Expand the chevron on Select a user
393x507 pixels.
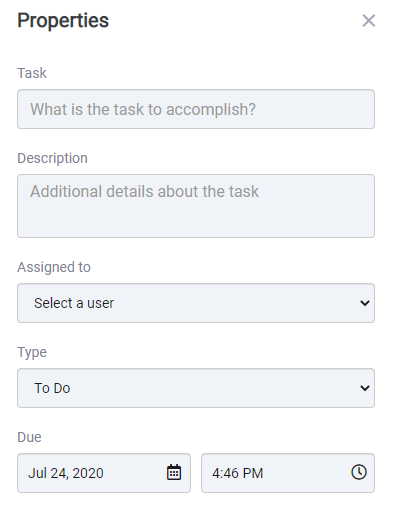point(365,303)
